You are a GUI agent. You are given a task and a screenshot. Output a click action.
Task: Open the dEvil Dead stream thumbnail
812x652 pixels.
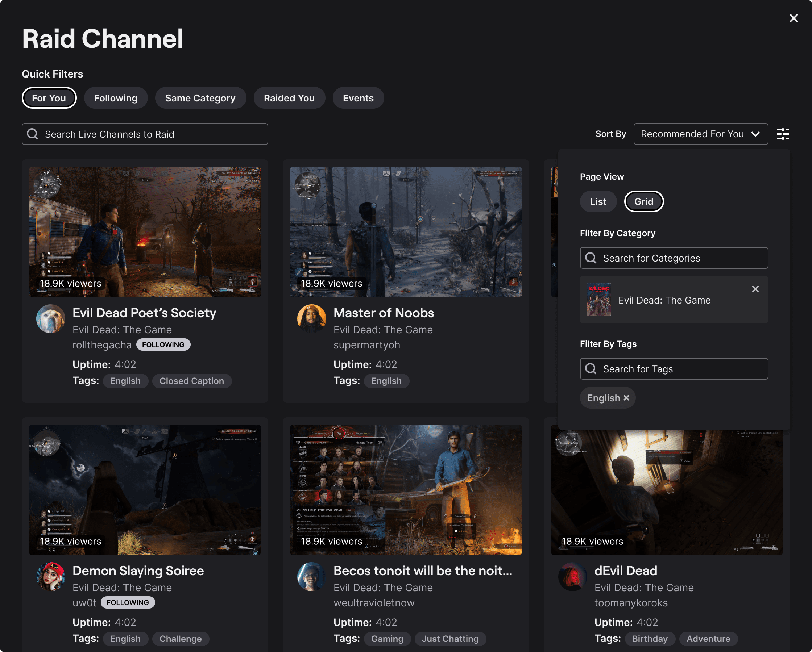tap(667, 492)
